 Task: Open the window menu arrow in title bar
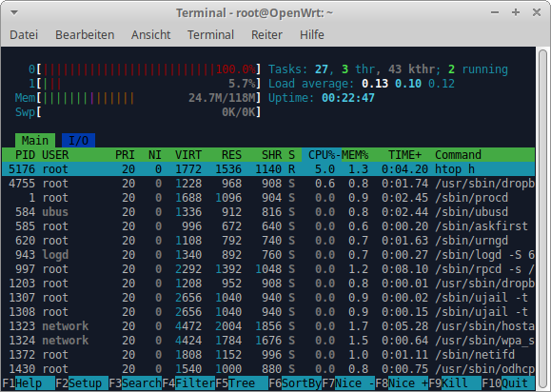pyautogui.click(x=14, y=13)
